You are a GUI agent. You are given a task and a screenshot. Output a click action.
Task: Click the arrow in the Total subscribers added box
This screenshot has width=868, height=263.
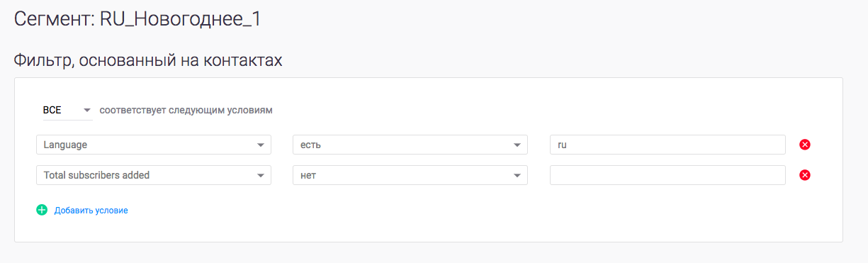tap(260, 176)
